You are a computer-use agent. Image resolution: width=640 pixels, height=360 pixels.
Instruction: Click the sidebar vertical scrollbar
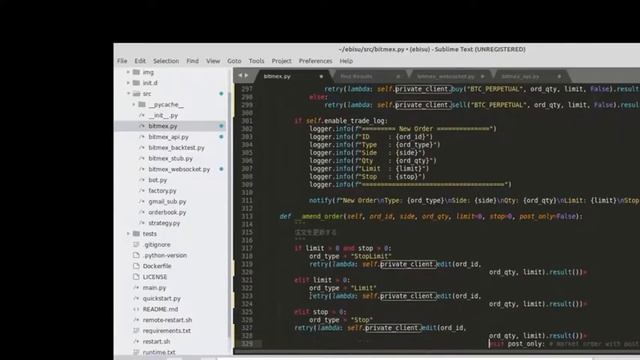coord(229,214)
